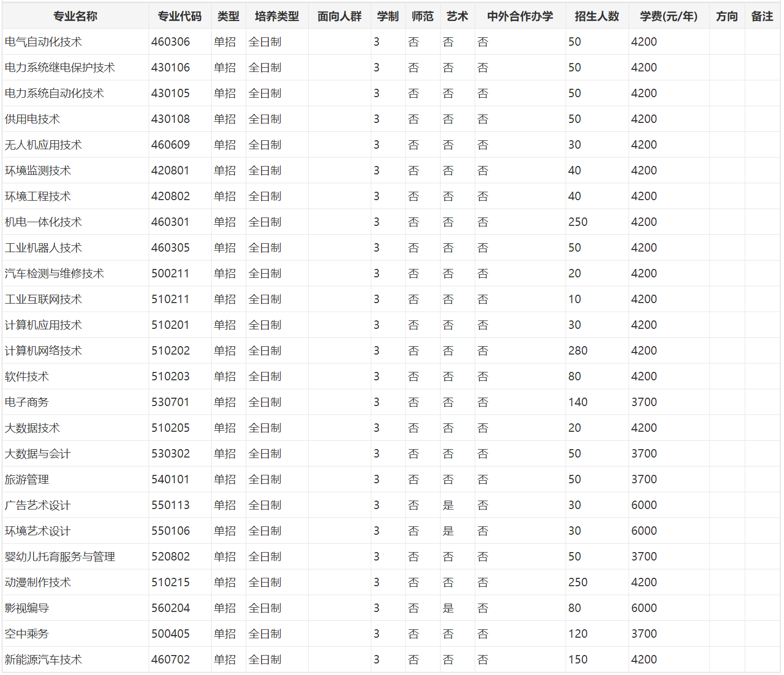Select the 环境监测技术 major name

point(38,170)
